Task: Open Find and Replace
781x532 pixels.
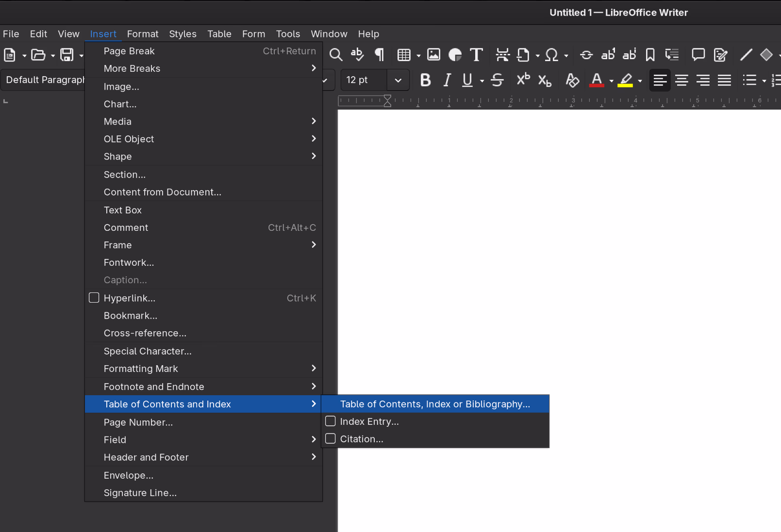Action: click(x=335, y=55)
